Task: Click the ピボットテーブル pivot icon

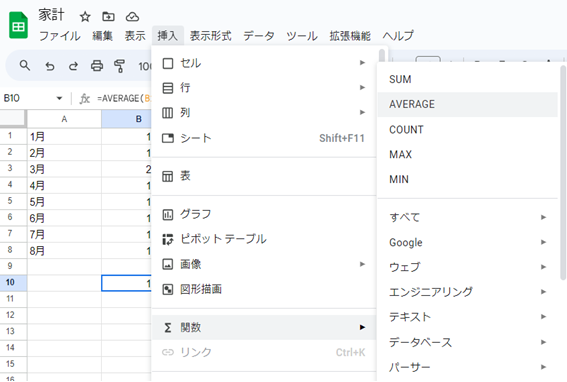Action: pyautogui.click(x=168, y=239)
